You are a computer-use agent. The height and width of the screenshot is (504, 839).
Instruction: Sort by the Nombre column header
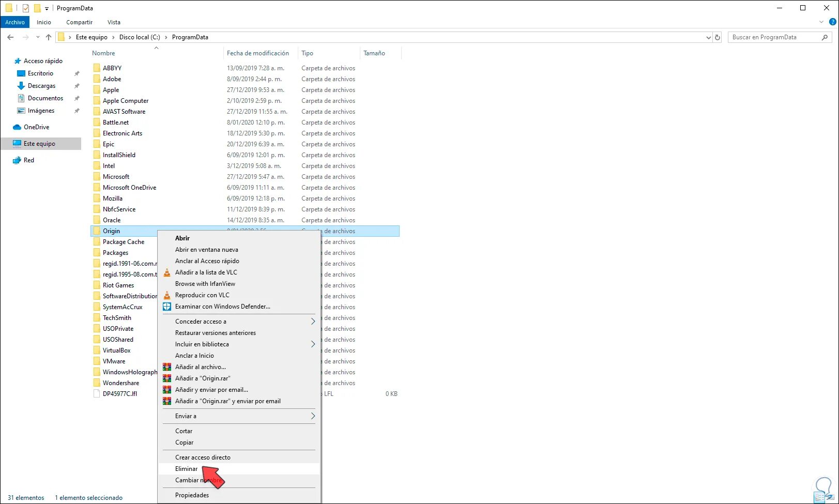pos(103,53)
